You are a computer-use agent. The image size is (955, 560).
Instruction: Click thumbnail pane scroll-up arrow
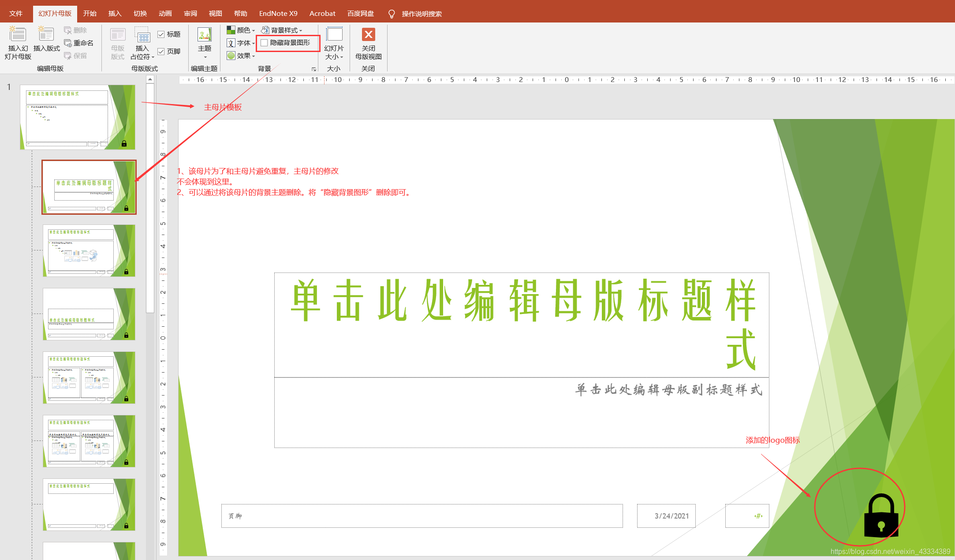150,79
